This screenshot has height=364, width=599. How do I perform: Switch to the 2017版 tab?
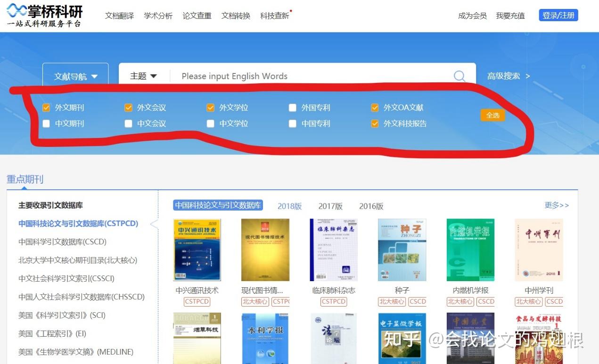click(x=330, y=206)
